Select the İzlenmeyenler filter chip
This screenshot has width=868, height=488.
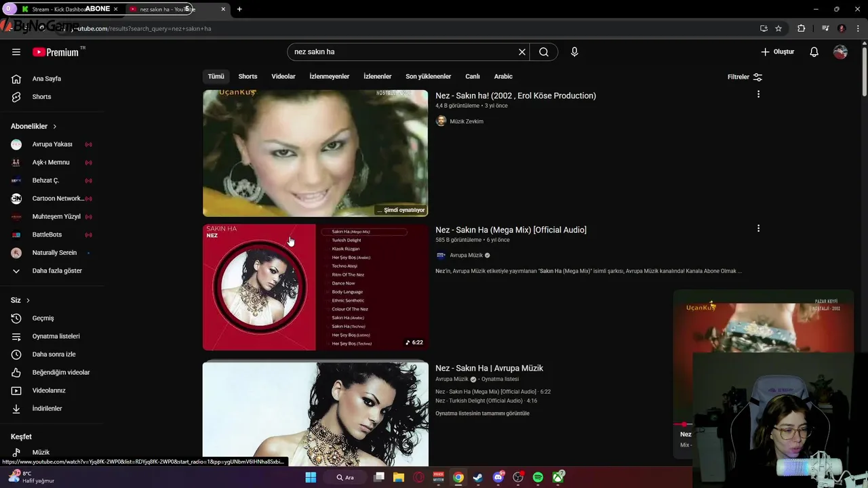330,77
